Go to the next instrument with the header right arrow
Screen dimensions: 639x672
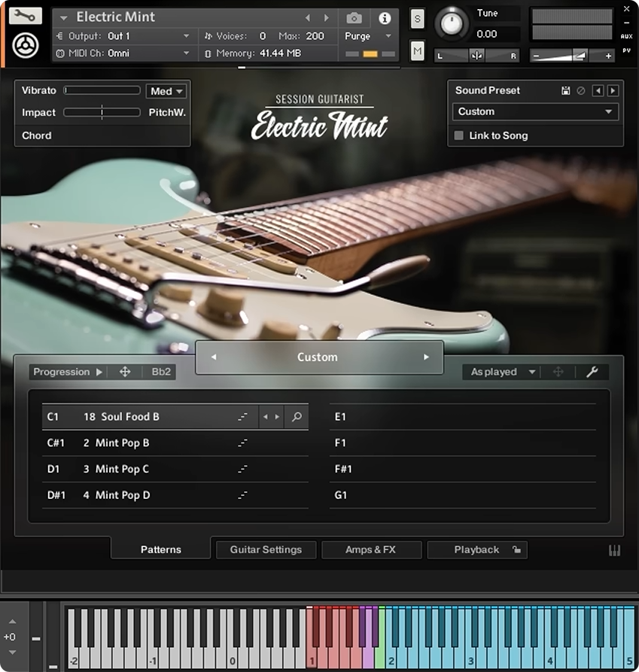pyautogui.click(x=327, y=18)
